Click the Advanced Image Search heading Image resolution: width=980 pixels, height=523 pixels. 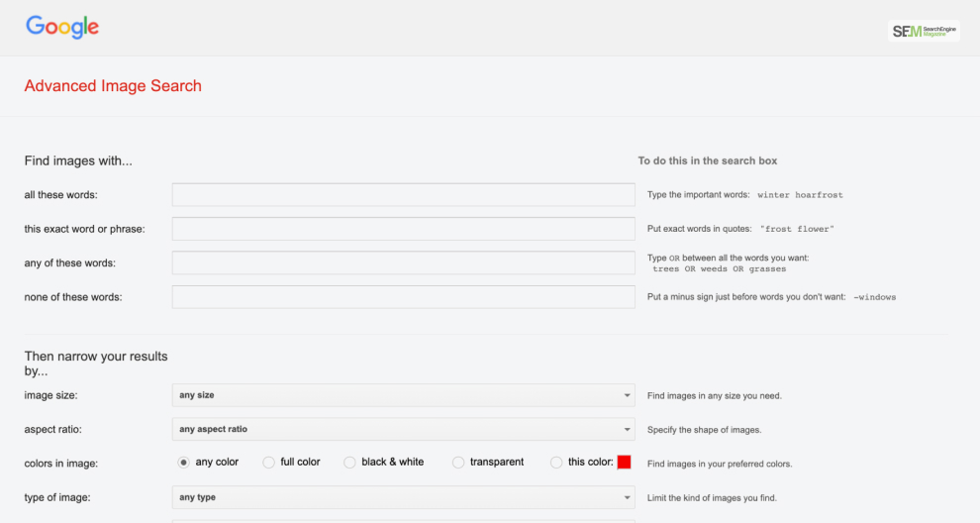pyautogui.click(x=113, y=86)
